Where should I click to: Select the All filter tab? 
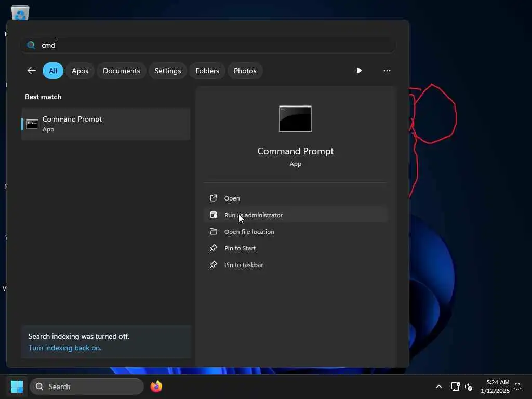point(53,71)
